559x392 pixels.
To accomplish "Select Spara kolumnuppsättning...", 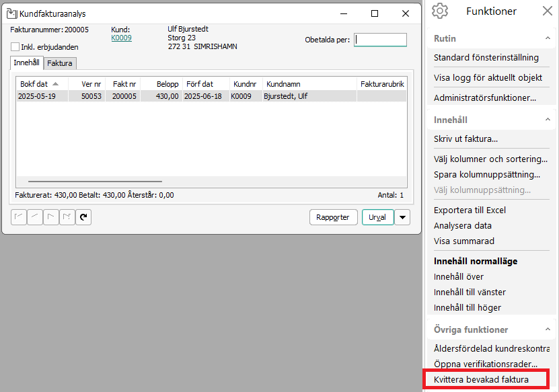I will (x=486, y=174).
